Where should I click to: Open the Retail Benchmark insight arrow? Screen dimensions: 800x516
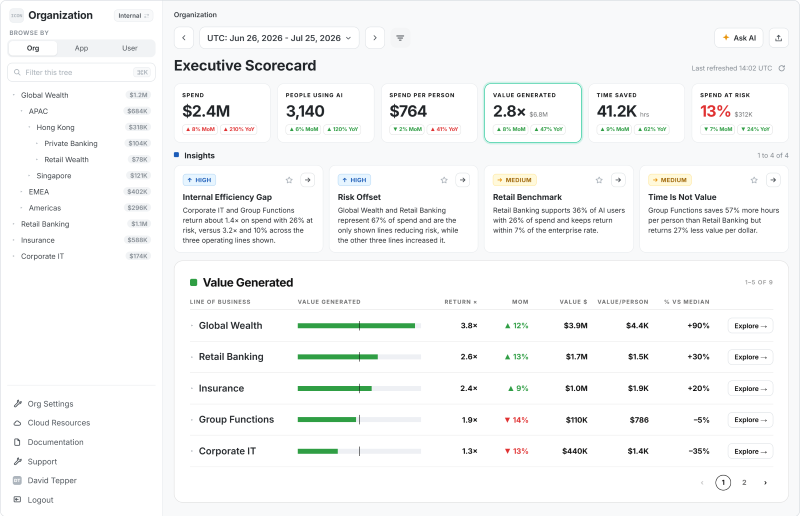(618, 180)
